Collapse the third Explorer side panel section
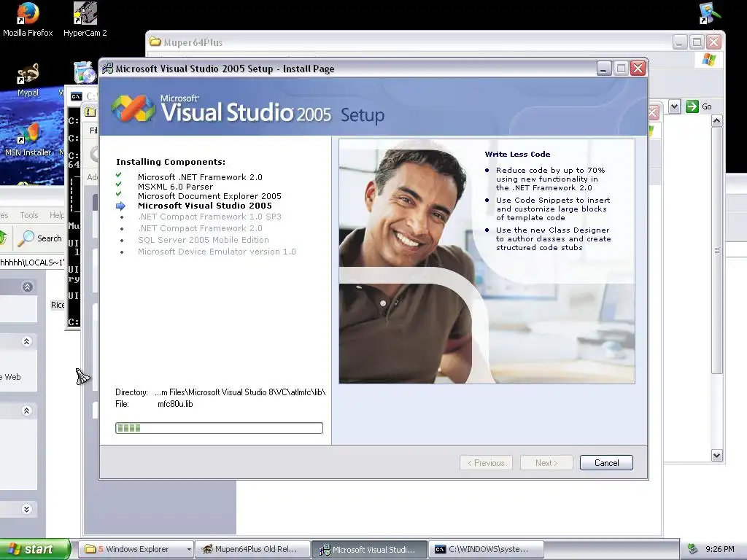This screenshot has height=560, width=747. tap(27, 411)
